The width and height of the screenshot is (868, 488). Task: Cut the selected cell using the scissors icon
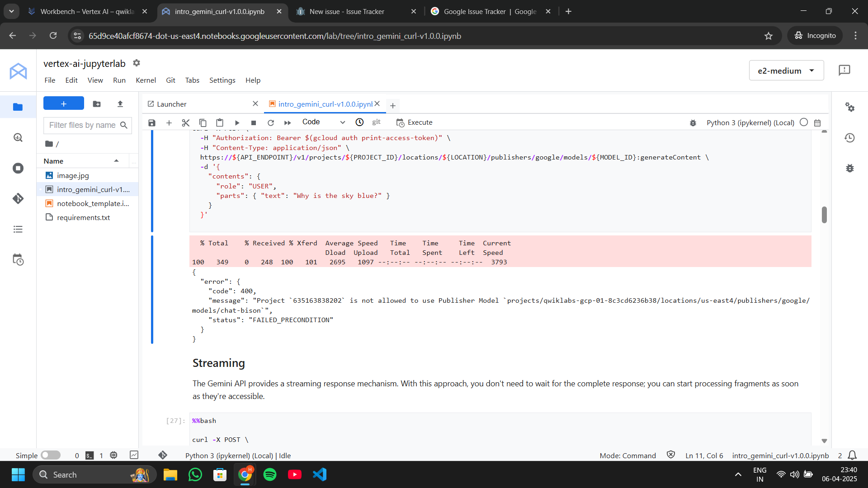(x=185, y=122)
